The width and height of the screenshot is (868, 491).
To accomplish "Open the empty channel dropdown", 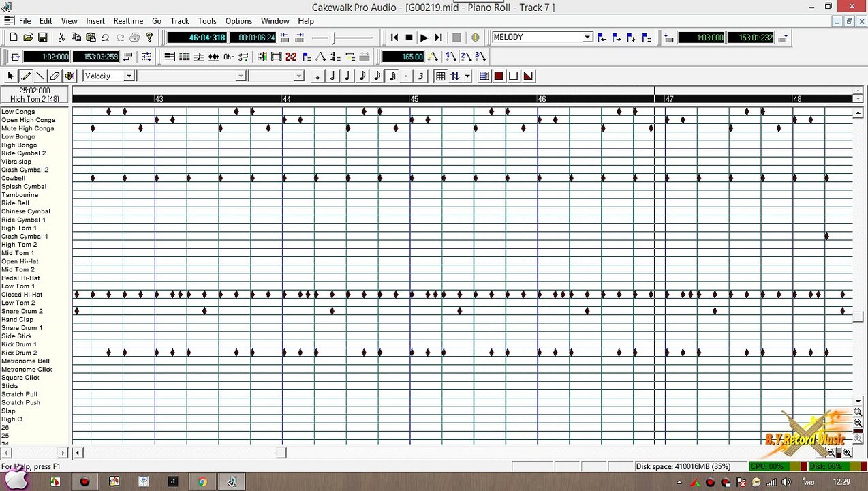I will click(298, 76).
